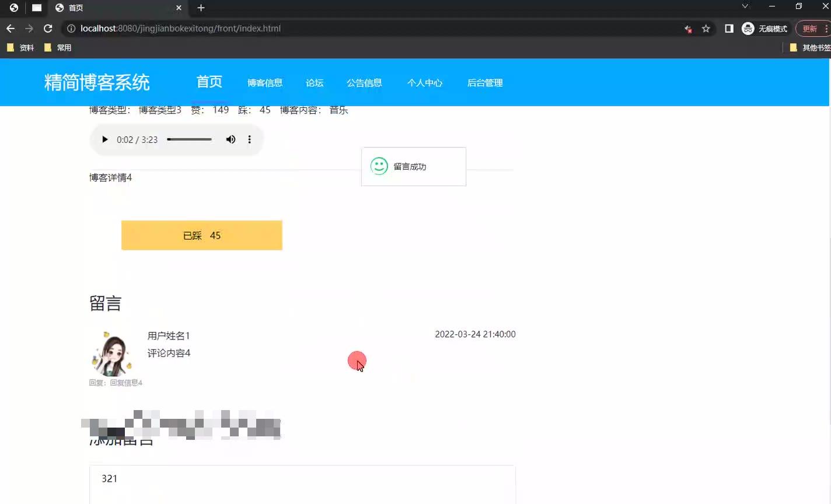
Task: Click the browser menu three-dot icon
Action: coord(827,28)
